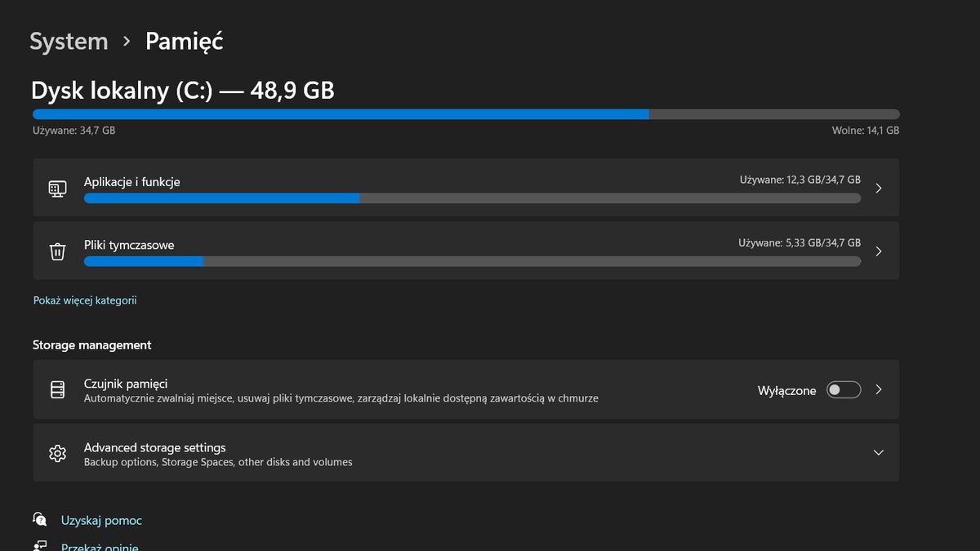Click the Czujnik pamięci drive icon
Image resolution: width=980 pixels, height=551 pixels.
57,389
